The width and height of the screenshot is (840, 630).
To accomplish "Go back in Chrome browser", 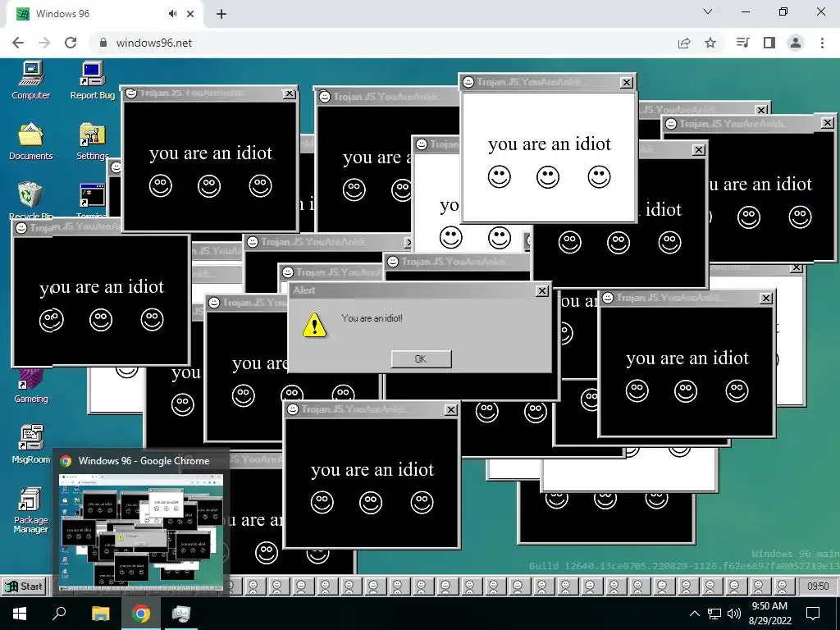I will (x=18, y=43).
